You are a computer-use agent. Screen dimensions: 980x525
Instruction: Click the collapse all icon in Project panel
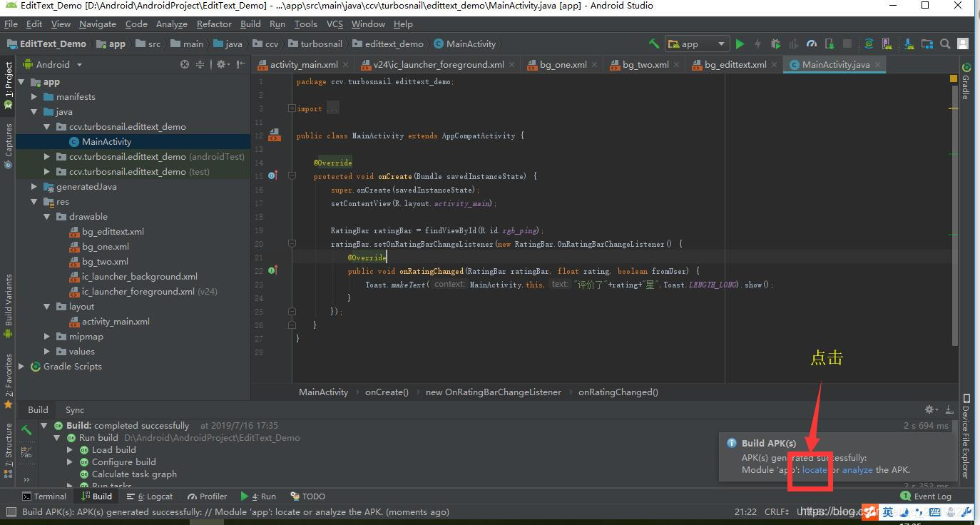(x=200, y=64)
